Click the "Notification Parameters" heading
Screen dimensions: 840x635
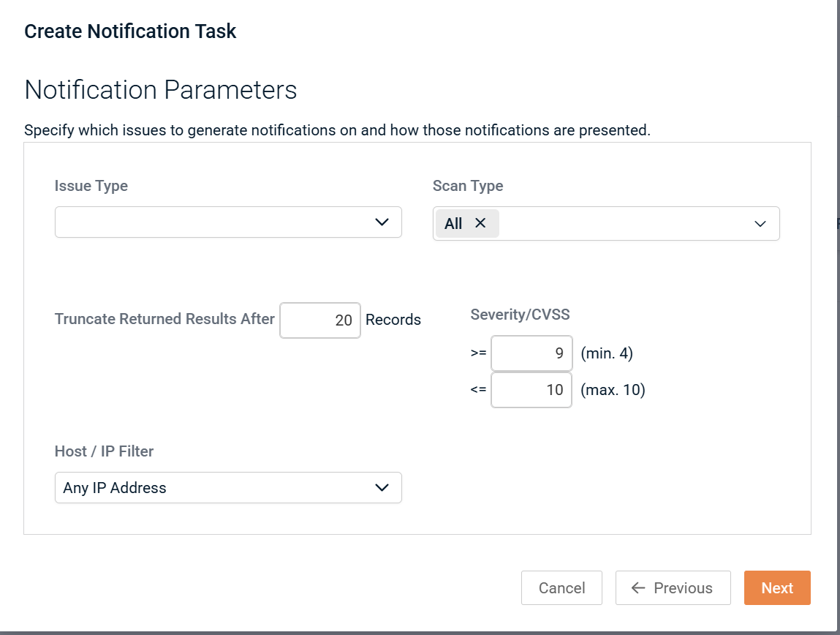coord(161,90)
